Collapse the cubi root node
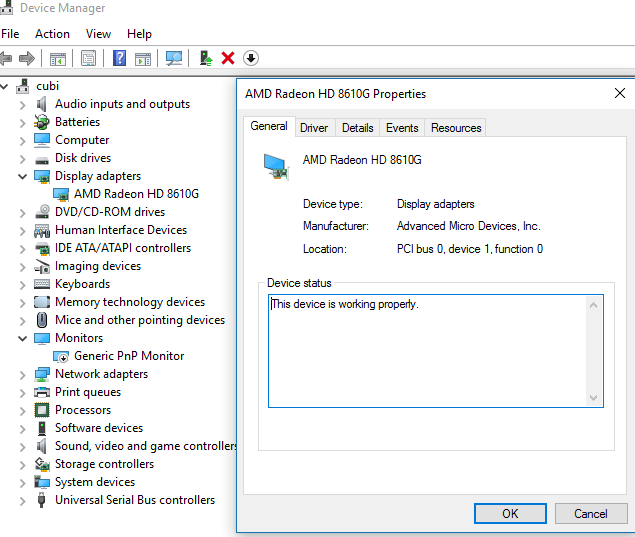 click(x=4, y=86)
